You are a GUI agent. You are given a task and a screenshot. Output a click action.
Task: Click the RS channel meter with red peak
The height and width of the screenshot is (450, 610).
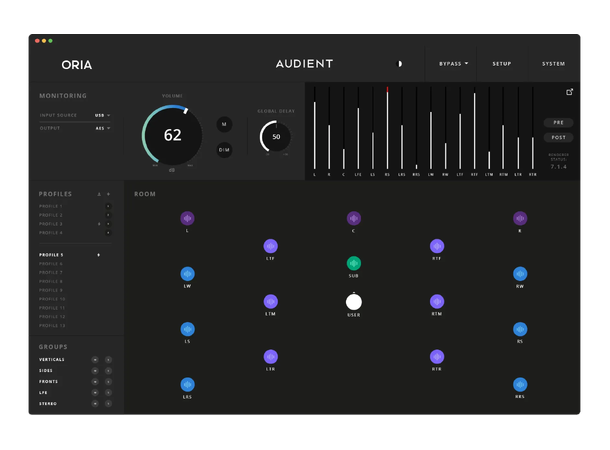pos(387,128)
